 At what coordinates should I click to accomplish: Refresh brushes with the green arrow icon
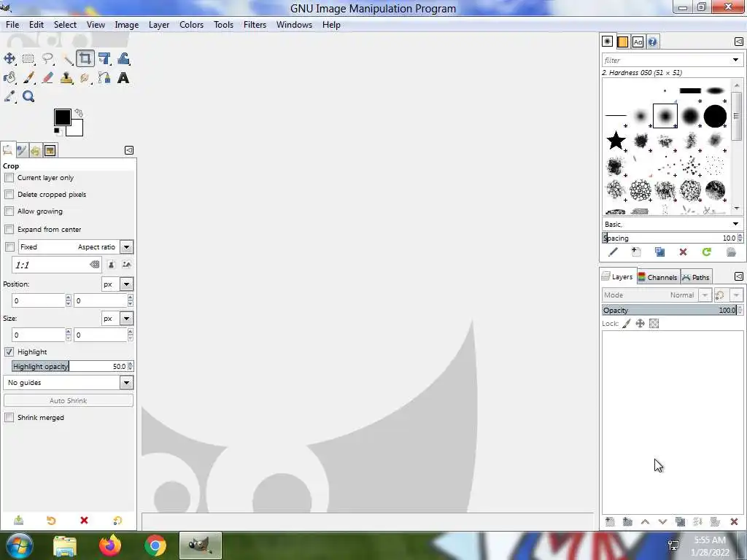tap(706, 252)
